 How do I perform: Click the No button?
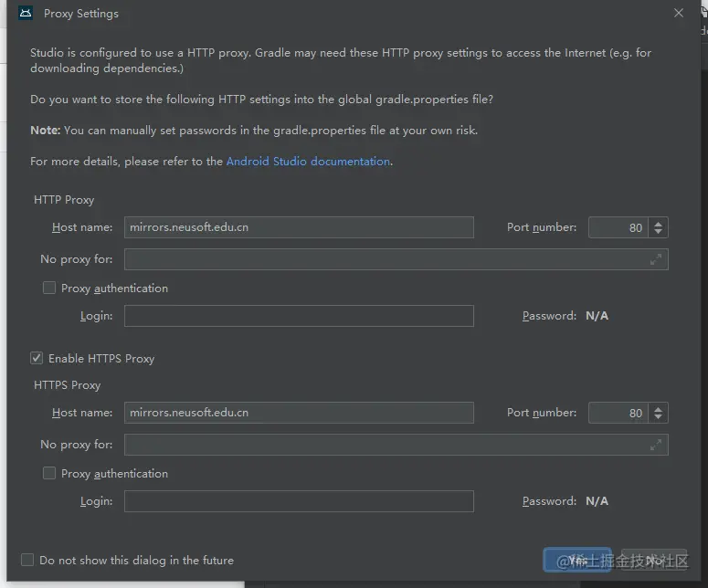(654, 560)
